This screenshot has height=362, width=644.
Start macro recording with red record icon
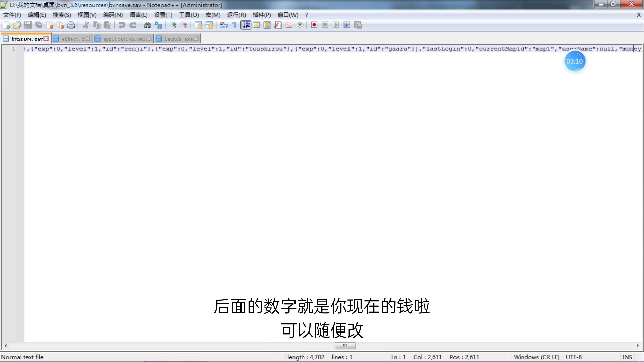[314, 25]
